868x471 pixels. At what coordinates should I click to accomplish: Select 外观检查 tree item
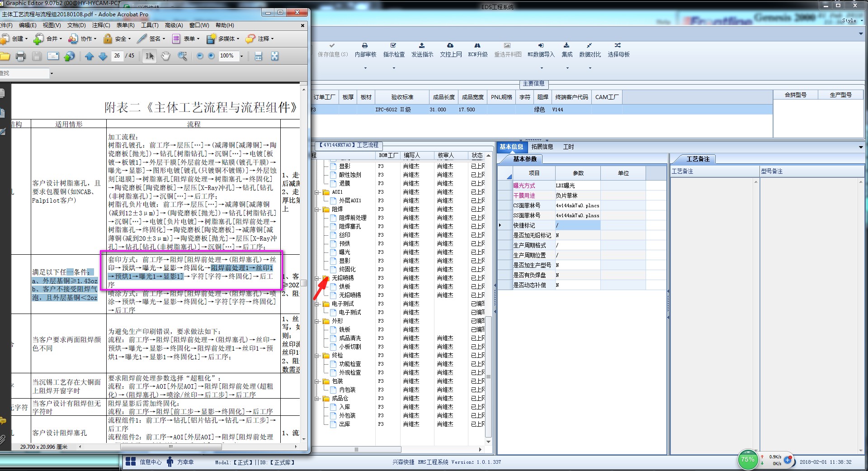coord(350,373)
